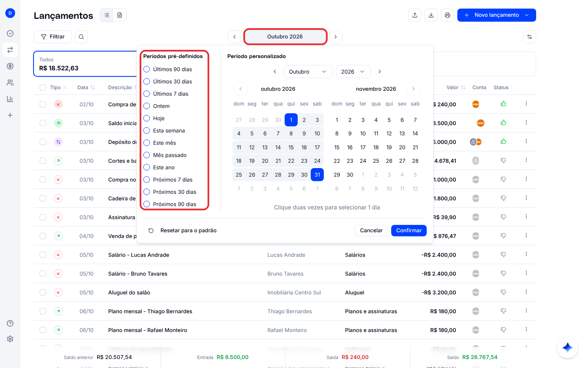This screenshot has height=368, width=588.
Task: Sort by Valor column header
Action: pyautogui.click(x=456, y=88)
